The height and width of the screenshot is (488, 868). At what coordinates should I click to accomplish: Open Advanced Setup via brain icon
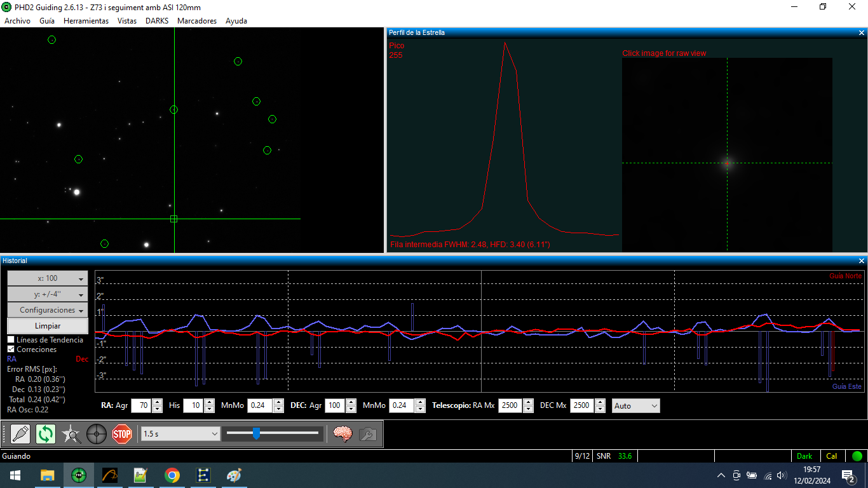[342, 434]
